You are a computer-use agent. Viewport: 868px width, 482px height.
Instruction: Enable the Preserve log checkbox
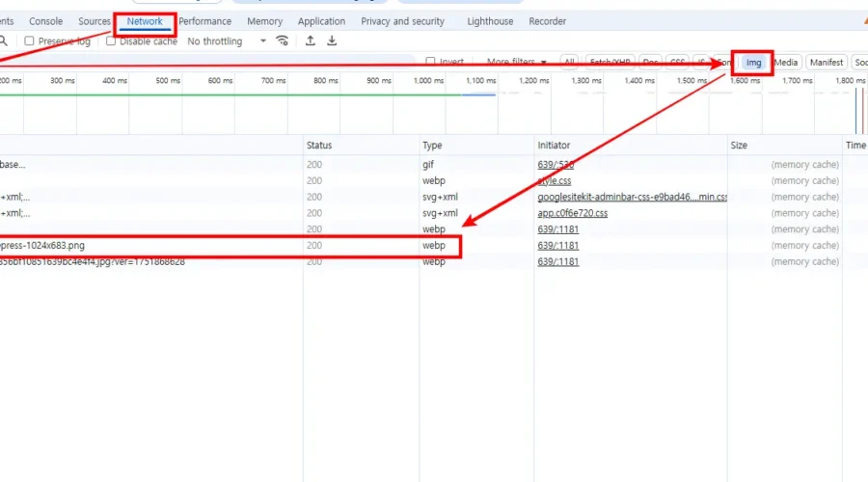(x=29, y=40)
